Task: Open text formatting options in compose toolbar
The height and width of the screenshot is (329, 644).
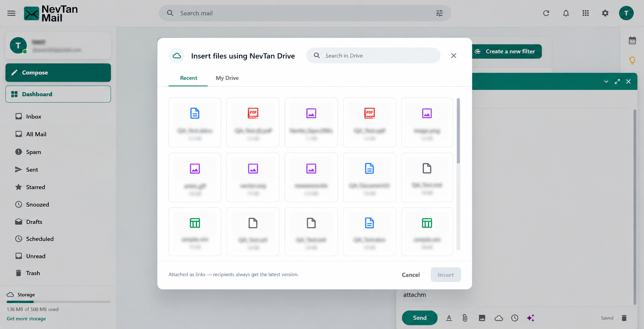Action: click(449, 318)
